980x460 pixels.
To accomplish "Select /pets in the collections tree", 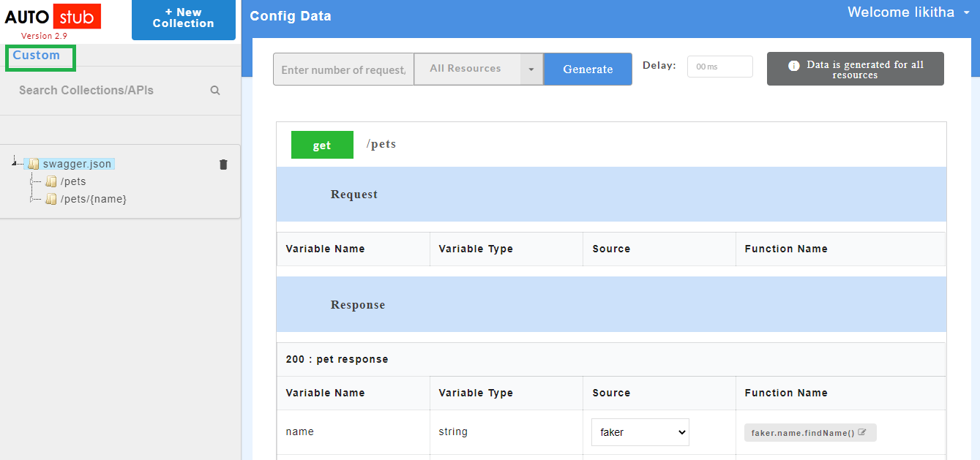I will tap(74, 181).
